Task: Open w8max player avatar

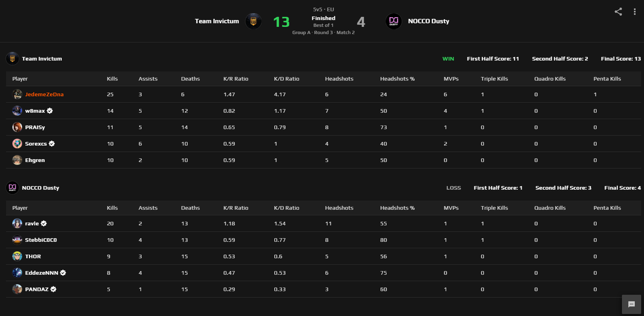Action: coord(18,111)
